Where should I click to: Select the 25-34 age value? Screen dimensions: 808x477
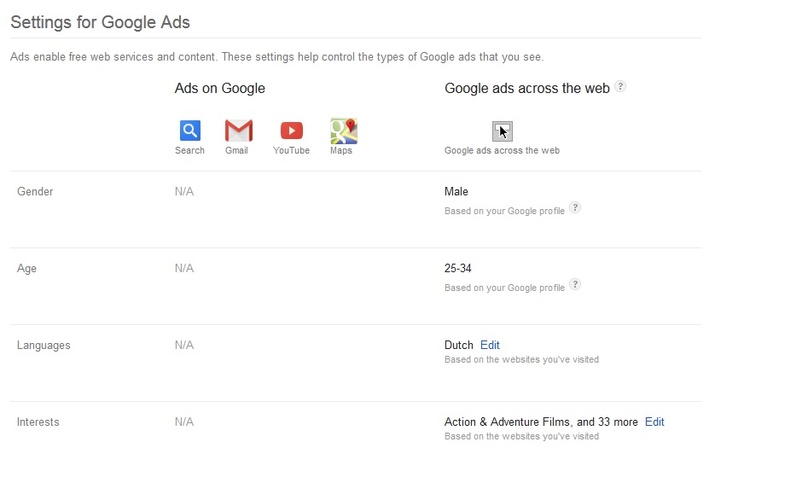(458, 268)
